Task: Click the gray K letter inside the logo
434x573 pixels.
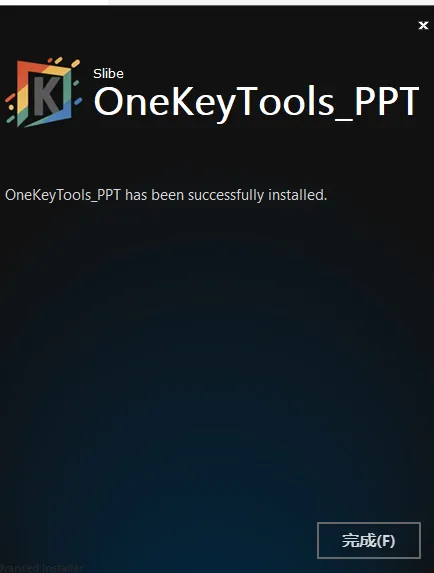Action: pyautogui.click(x=46, y=96)
